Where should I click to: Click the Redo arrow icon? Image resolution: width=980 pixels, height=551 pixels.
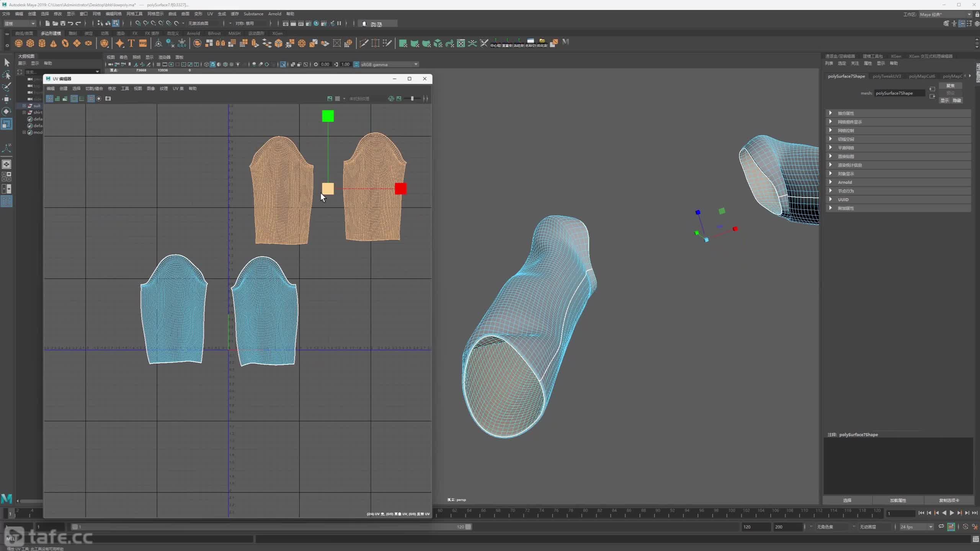(x=78, y=23)
